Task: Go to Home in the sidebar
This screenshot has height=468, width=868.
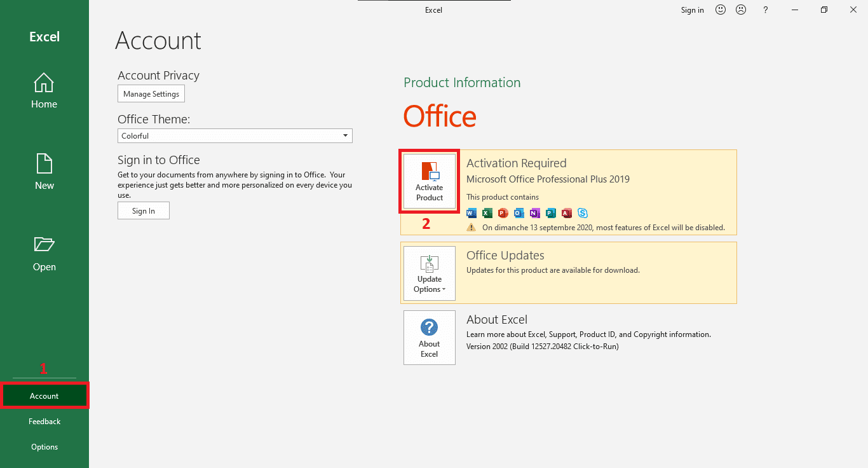Action: (44, 91)
